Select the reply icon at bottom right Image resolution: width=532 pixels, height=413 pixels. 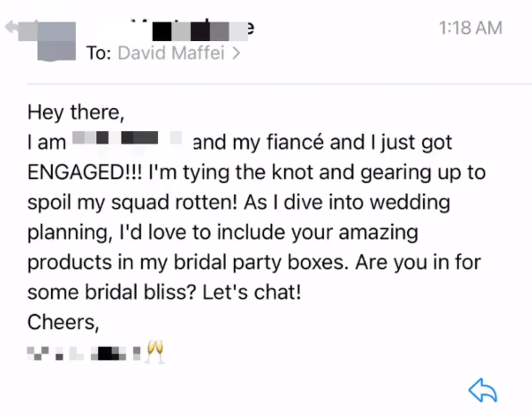click(482, 390)
